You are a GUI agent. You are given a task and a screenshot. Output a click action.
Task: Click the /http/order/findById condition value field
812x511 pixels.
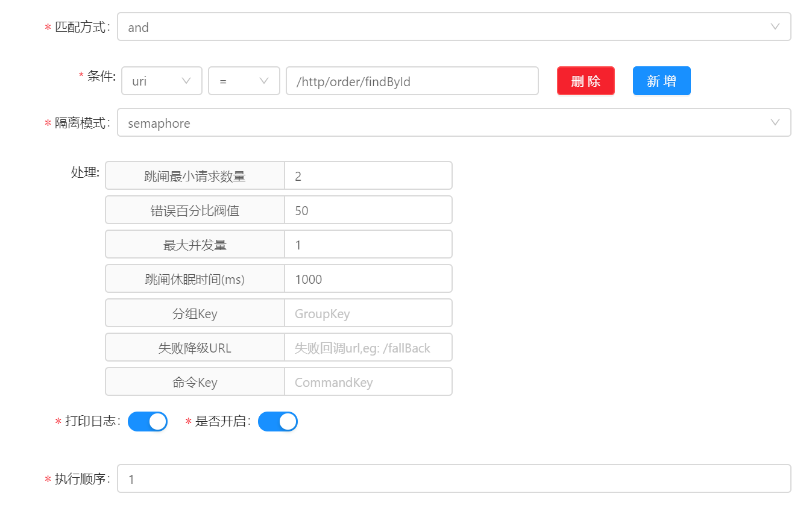412,81
